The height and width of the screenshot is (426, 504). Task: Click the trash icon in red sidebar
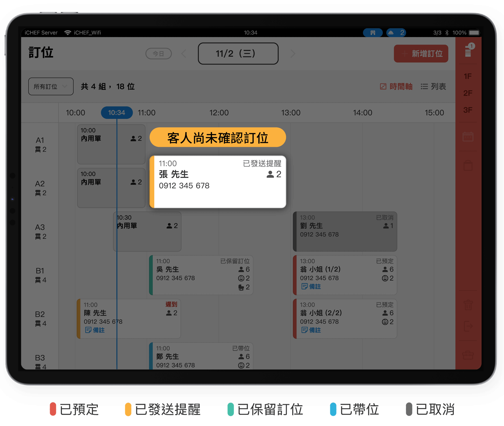point(468,305)
